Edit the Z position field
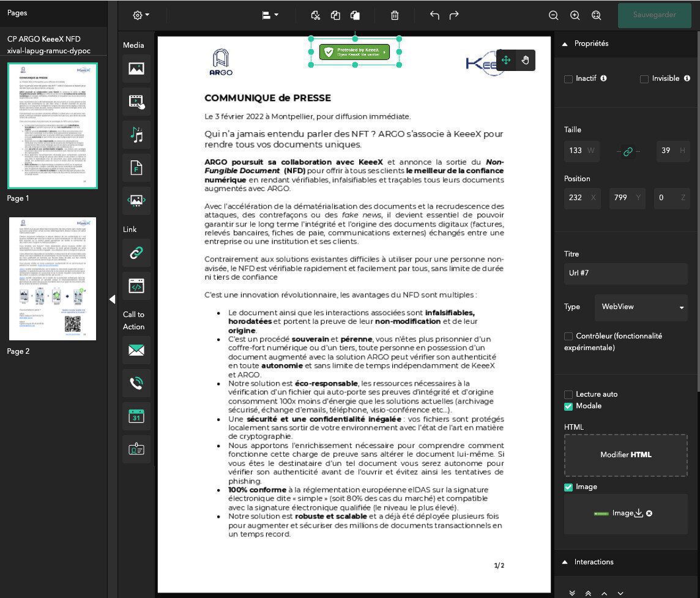This screenshot has height=598, width=700. point(672,198)
